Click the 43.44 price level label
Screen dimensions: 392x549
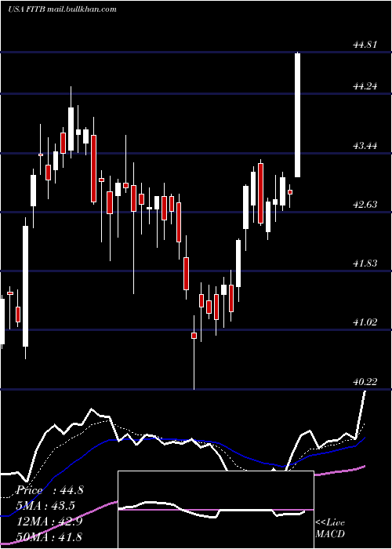pyautogui.click(x=365, y=146)
